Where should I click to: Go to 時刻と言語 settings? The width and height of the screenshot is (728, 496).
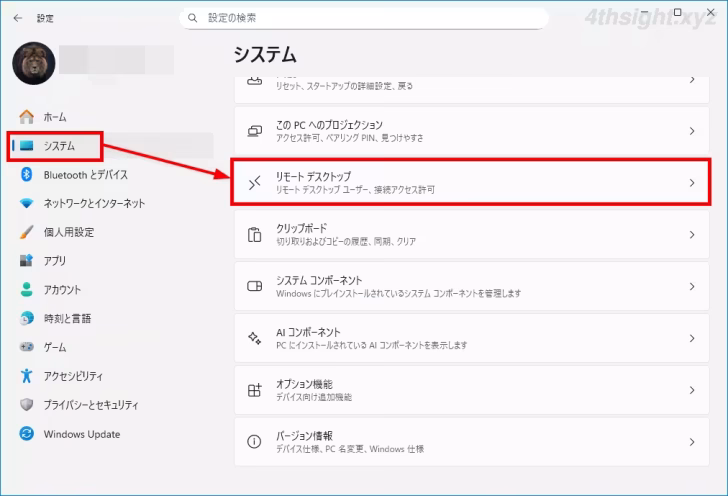pyautogui.click(x=67, y=319)
